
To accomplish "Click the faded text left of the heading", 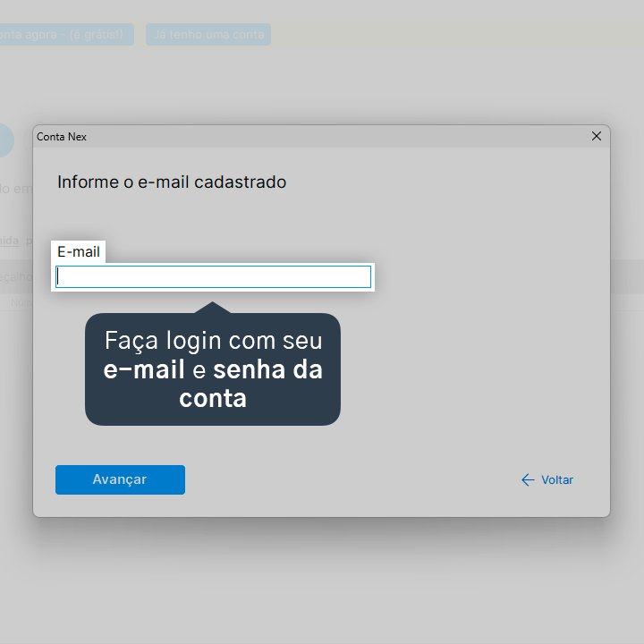I will pos(16,189).
